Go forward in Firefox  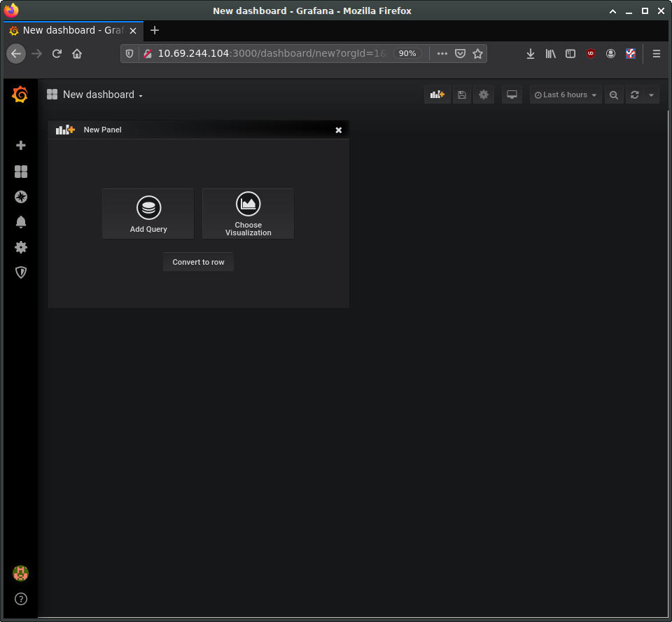coord(37,54)
